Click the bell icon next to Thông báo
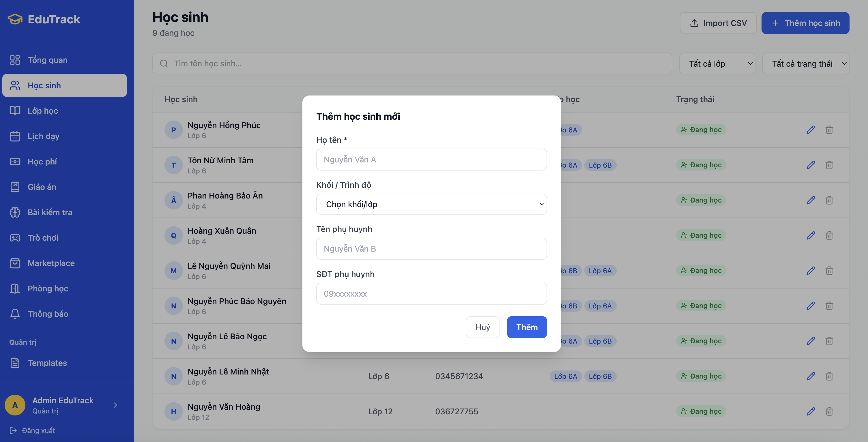The width and height of the screenshot is (868, 442). pyautogui.click(x=15, y=314)
